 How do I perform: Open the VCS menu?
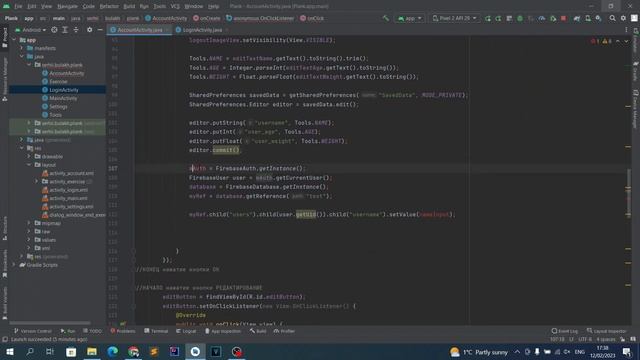[175, 7]
